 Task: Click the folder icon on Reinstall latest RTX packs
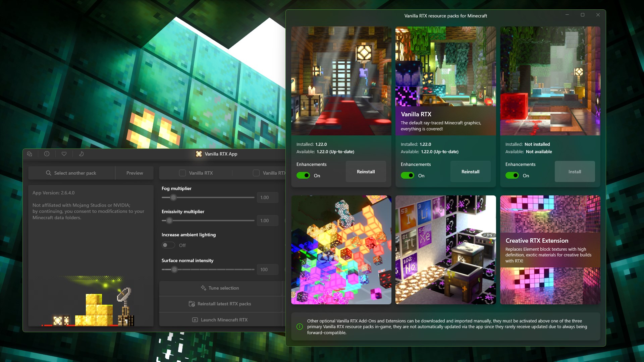tap(192, 304)
